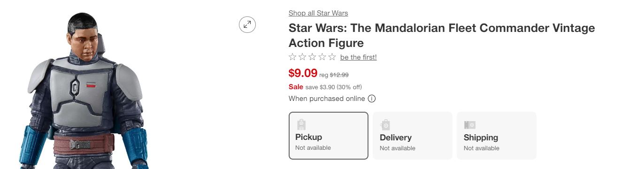This screenshot has height=169, width=644.
Task: Open the fullscreen image expand icon
Action: [247, 24]
